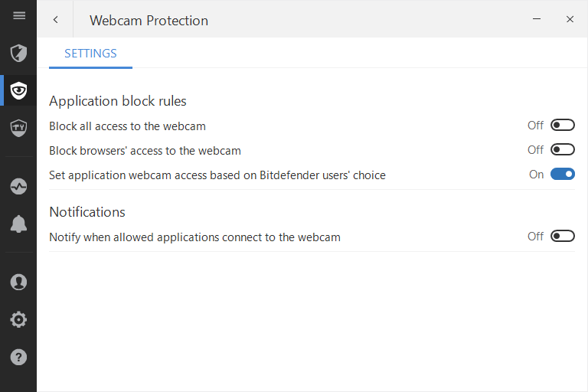Open Support with the question mark icon
This screenshot has height=392, width=588.
18,357
